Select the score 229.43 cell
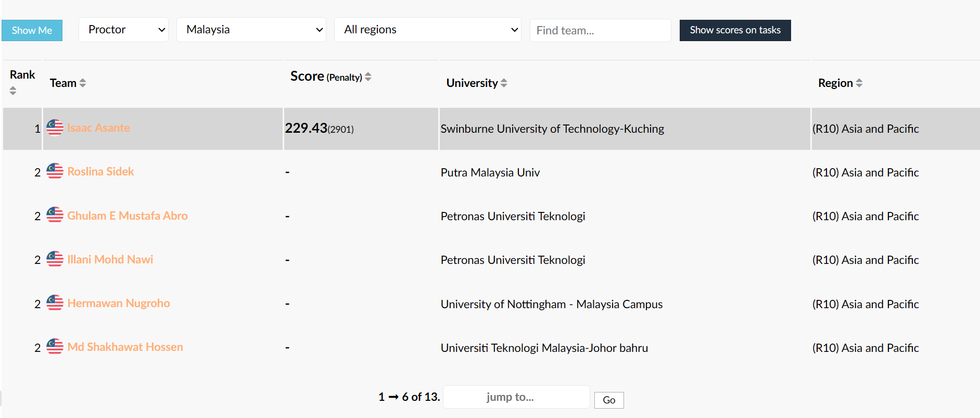 pyautogui.click(x=361, y=129)
